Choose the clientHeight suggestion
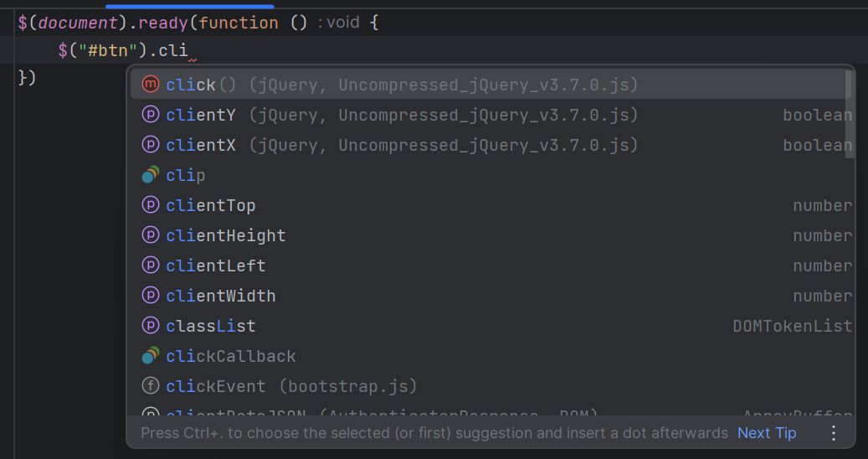Viewport: 868px width, 459px height. click(x=491, y=235)
